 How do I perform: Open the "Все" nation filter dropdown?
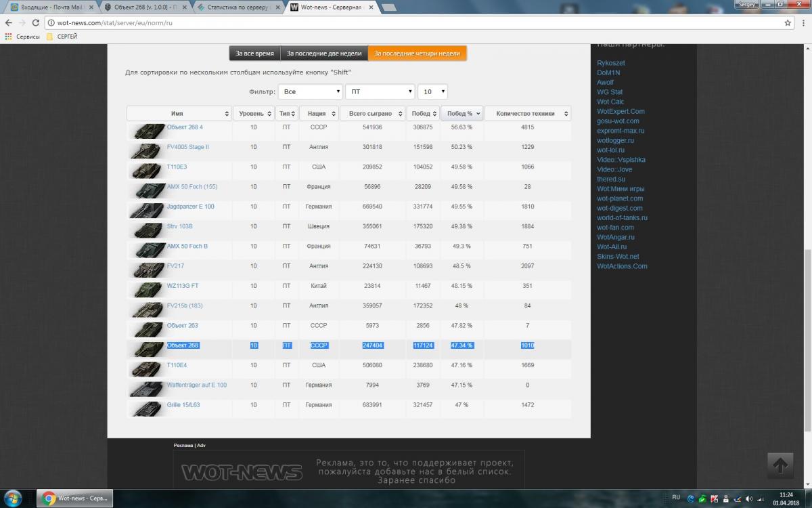pos(310,91)
